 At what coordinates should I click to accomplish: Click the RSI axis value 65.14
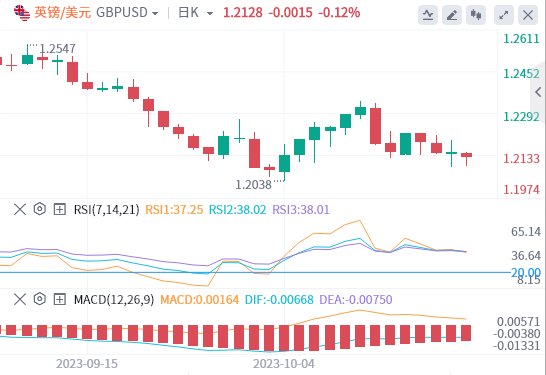(526, 232)
